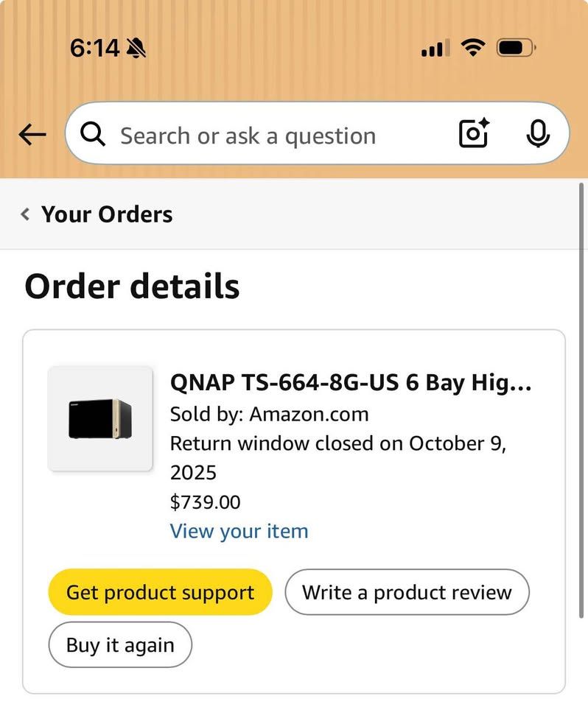Select Write a product review
The image size is (588, 707).
tap(407, 592)
